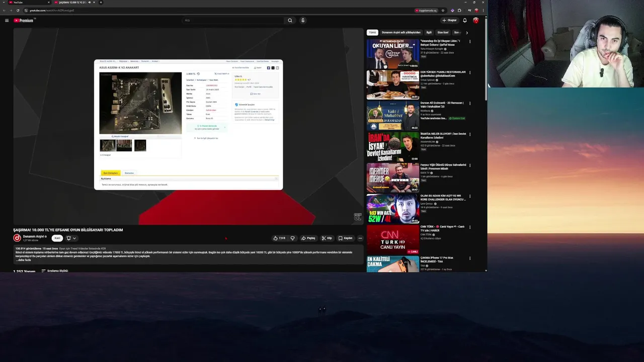Open options for the İran'da Neler Oluyor video
644x362 pixels.
coord(470,134)
